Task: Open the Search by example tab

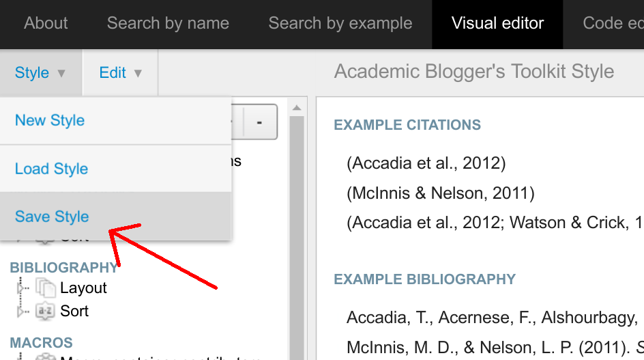Action: tap(340, 23)
